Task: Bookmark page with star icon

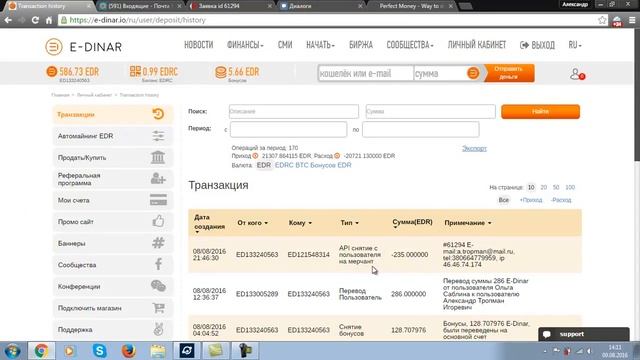Action: 602,20
